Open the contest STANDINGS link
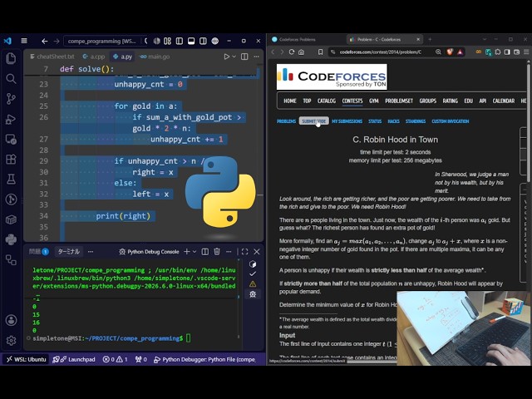This screenshot has width=532, height=399. tap(416, 121)
